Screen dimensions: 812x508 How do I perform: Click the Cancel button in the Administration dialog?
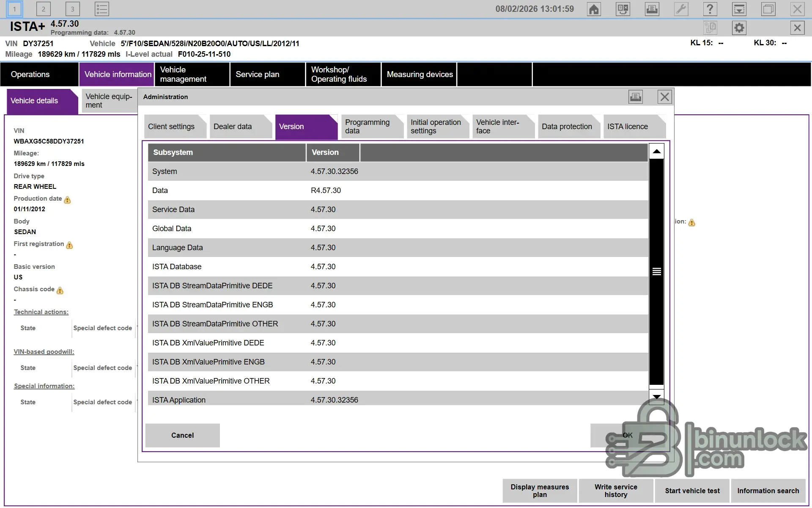coord(182,435)
